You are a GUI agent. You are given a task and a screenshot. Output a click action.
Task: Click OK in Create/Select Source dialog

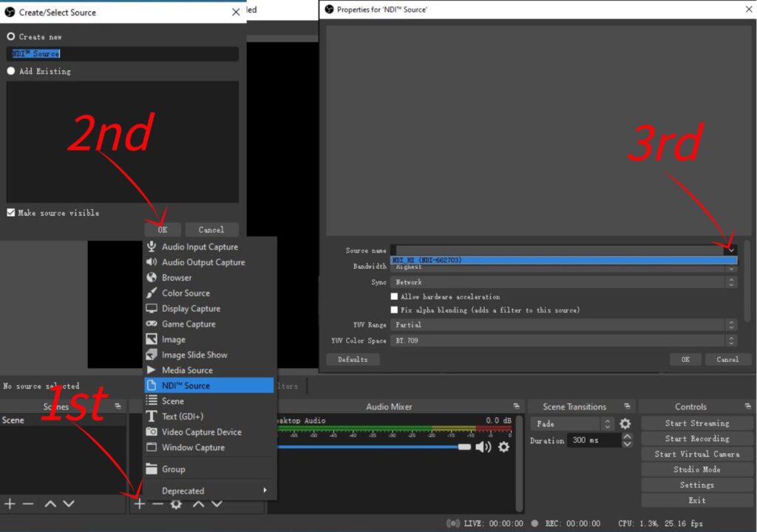(163, 230)
